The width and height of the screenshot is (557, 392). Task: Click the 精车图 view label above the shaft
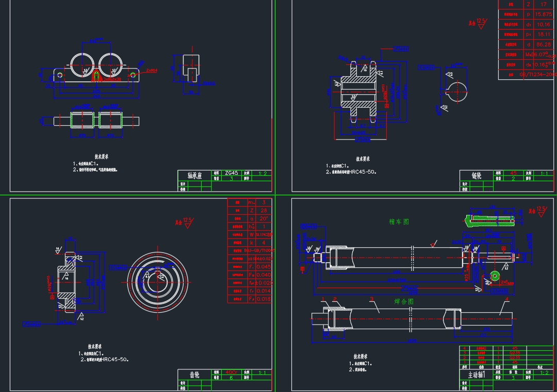[398, 221]
